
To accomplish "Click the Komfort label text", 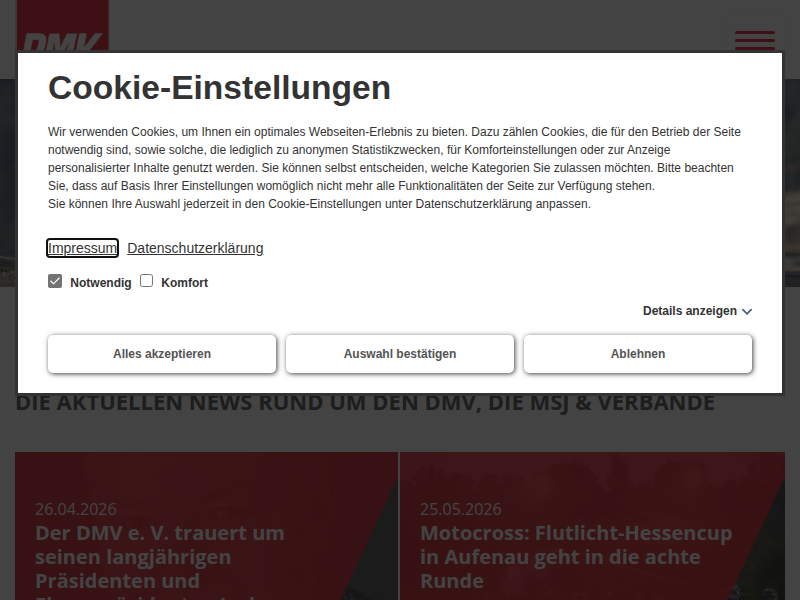I will (185, 283).
